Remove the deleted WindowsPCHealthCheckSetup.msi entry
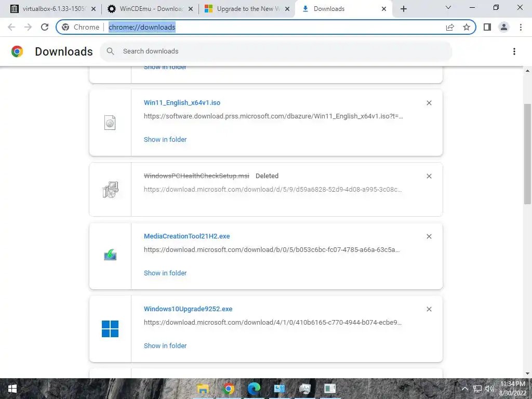This screenshot has height=399, width=532. coord(429,176)
